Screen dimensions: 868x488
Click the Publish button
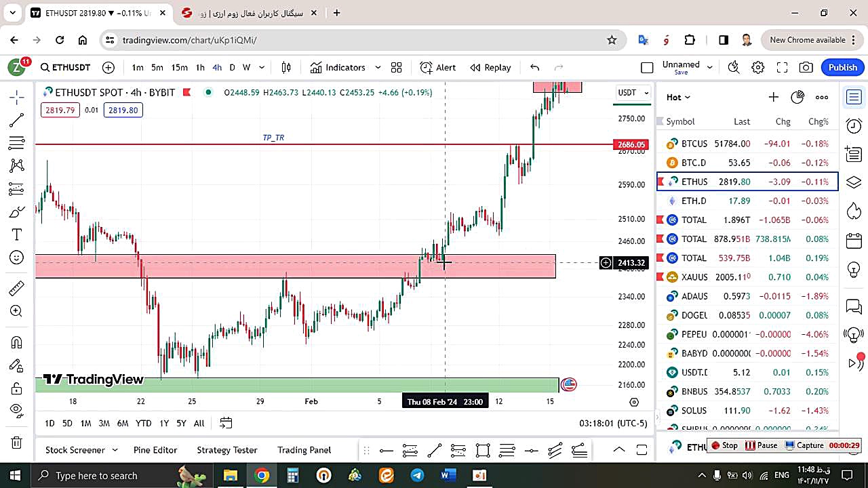pos(843,67)
